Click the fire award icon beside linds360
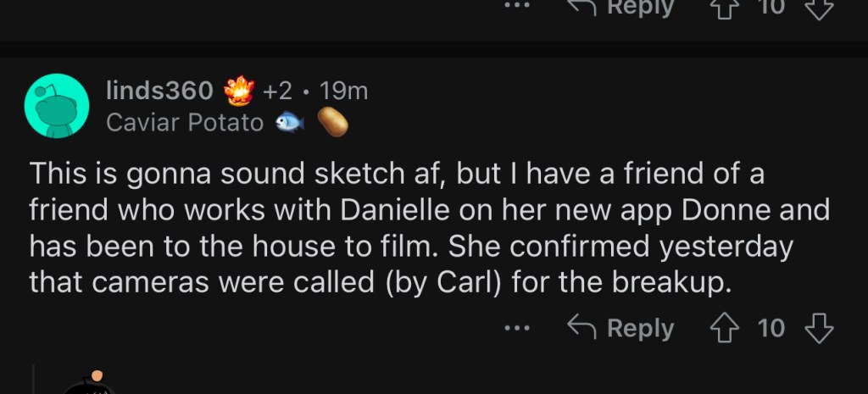The height and width of the screenshot is (394, 868). (239, 90)
